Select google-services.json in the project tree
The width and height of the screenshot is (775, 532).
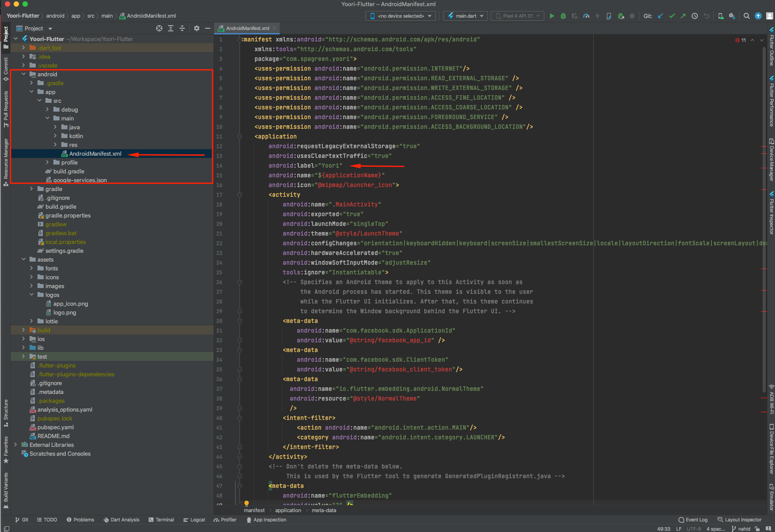[x=80, y=180]
